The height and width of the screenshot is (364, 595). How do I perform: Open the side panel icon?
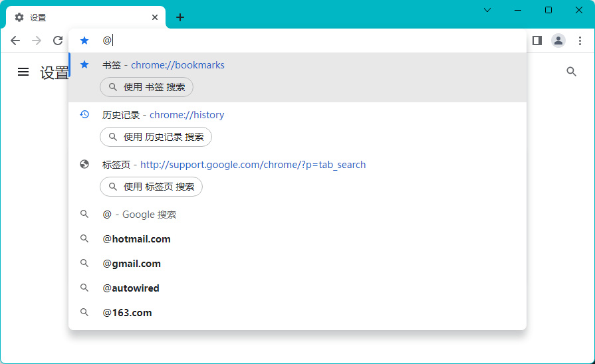pos(537,41)
